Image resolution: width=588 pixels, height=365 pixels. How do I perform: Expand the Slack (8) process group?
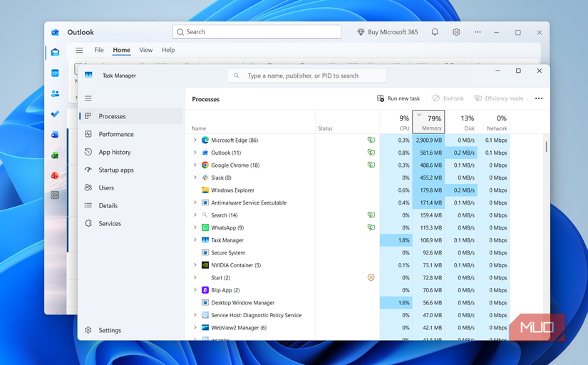(195, 178)
